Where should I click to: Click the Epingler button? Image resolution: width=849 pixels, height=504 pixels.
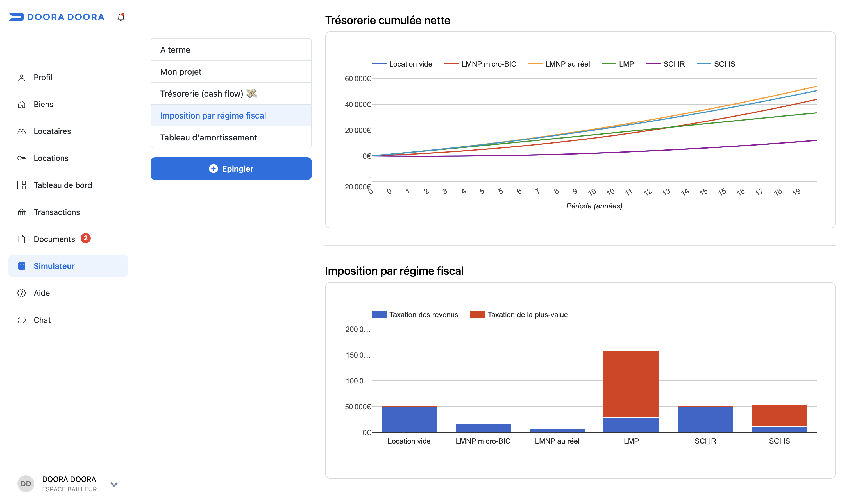pos(231,169)
